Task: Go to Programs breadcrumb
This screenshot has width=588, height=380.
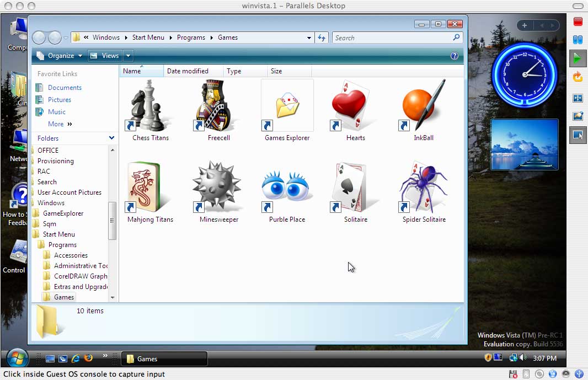Action: tap(191, 38)
